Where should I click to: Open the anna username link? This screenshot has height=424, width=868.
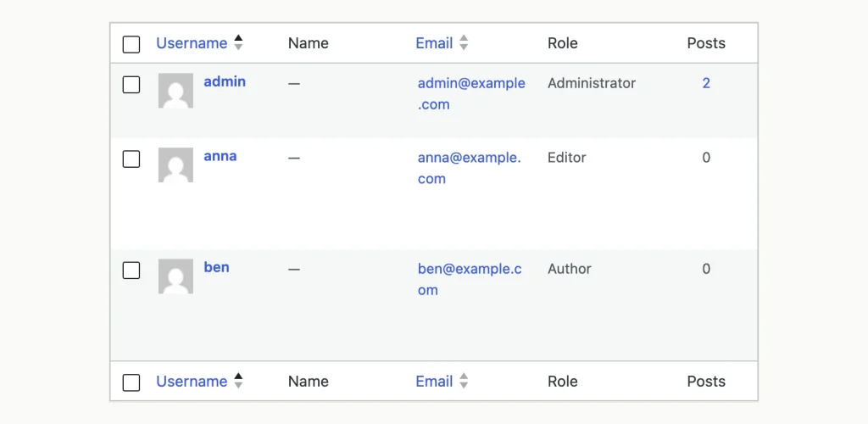coord(220,155)
